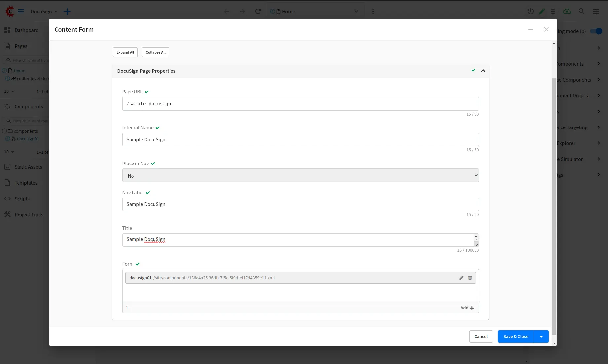The height and width of the screenshot is (364, 608).
Task: Click the Internal Name text field
Action: 300,140
